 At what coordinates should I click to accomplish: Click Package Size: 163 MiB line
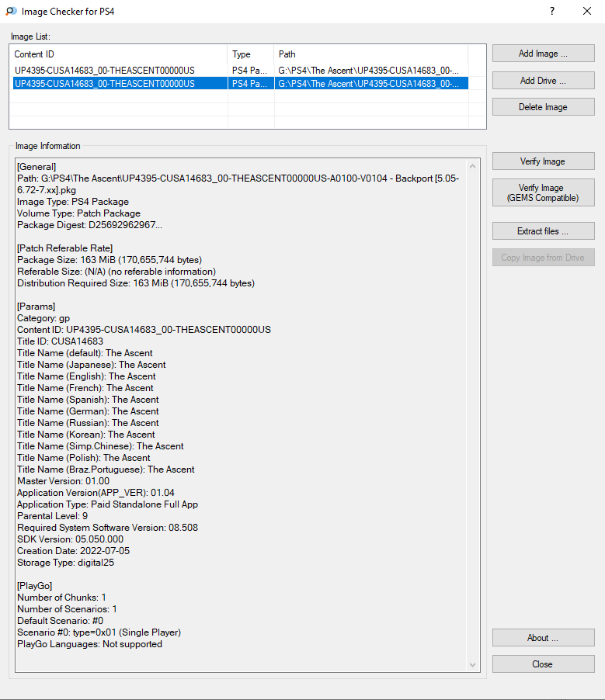pyautogui.click(x=110, y=260)
